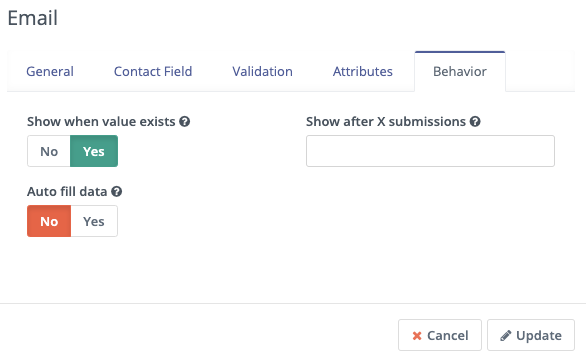Screen dimensions: 586x363
Task: Select the Behavior tab
Action: [x=460, y=71]
